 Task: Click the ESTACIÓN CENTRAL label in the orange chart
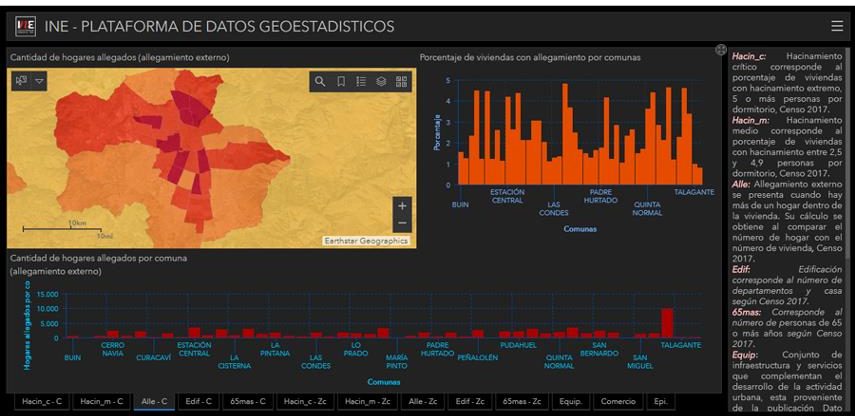click(x=507, y=196)
